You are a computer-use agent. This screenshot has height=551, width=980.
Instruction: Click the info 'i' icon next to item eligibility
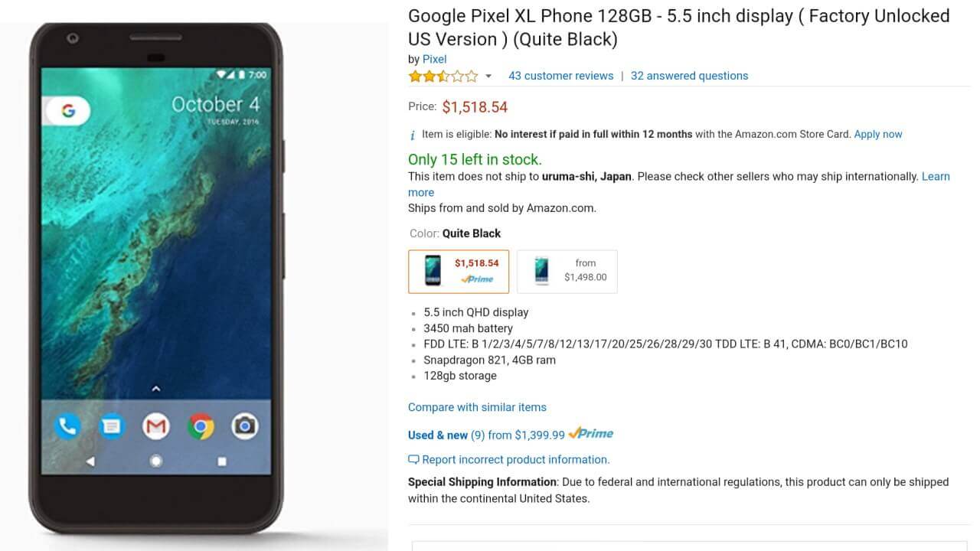(413, 134)
